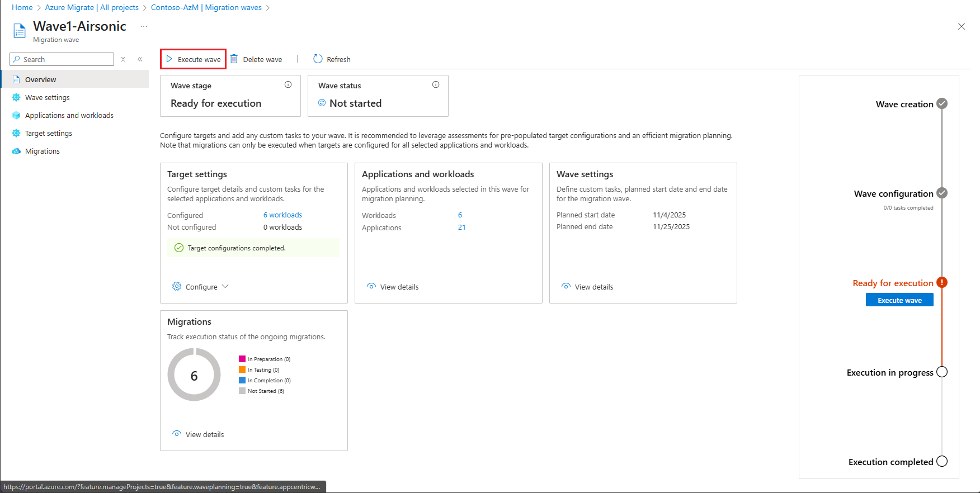Click the Migrations cloud icon in sidebar

pos(16,151)
